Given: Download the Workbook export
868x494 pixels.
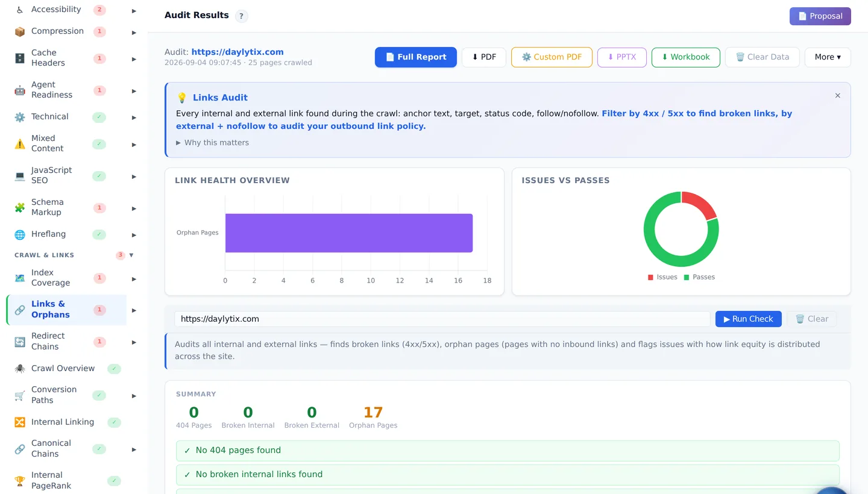Looking at the screenshot, I should click(686, 57).
